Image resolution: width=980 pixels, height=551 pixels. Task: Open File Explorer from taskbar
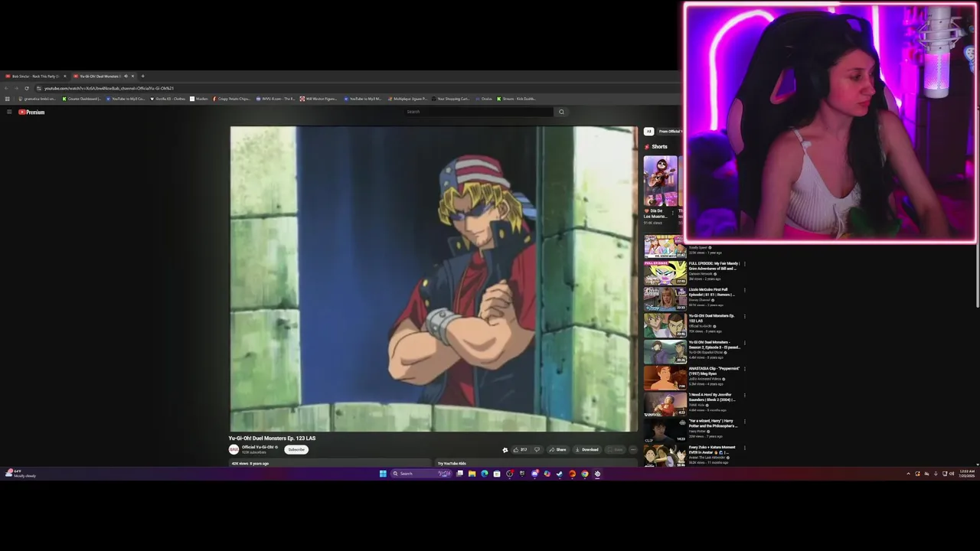coord(472,474)
